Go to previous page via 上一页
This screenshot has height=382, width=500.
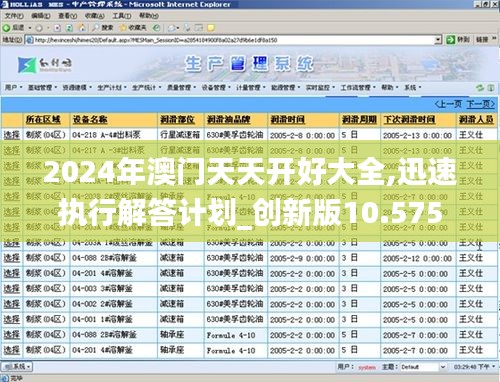pos(448,104)
